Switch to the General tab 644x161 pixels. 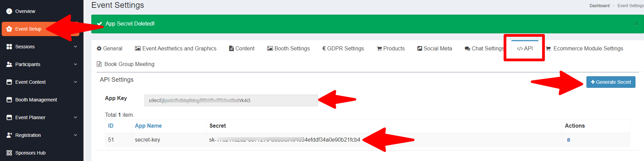(x=109, y=49)
